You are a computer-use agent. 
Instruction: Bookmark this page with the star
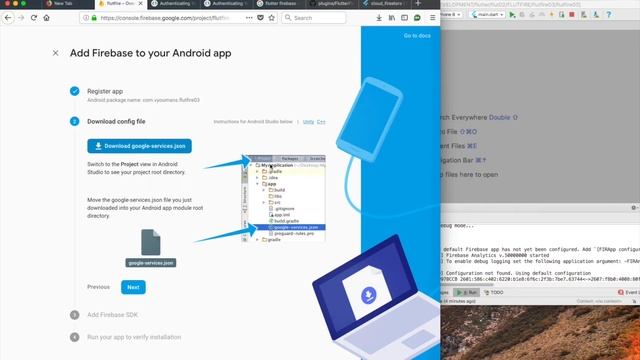point(271,18)
